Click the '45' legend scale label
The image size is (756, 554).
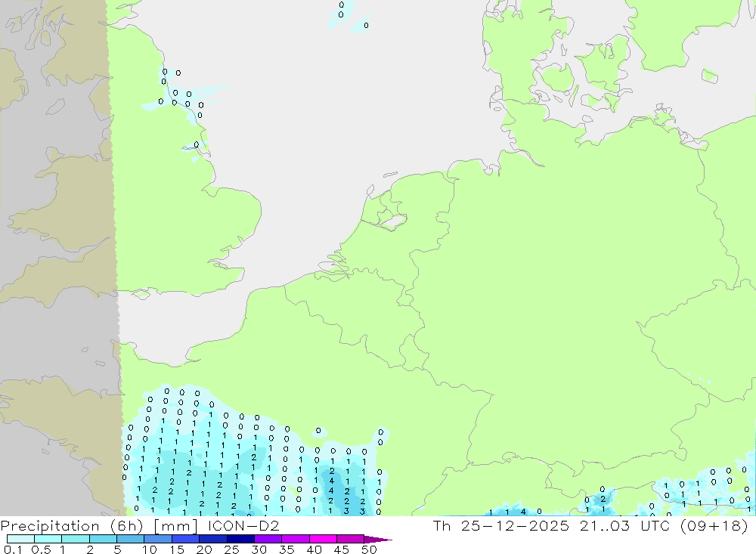coord(342,549)
